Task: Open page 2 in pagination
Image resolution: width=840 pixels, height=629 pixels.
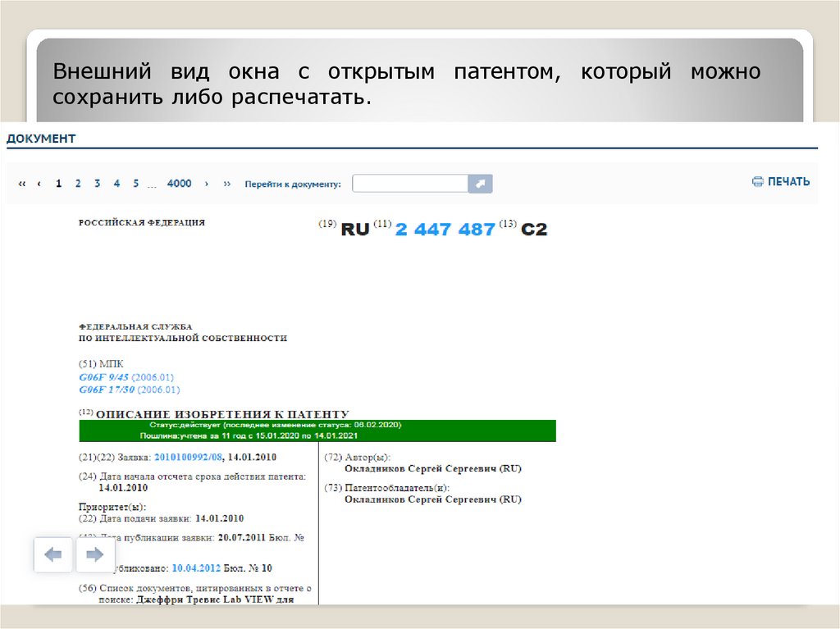Action: (x=78, y=184)
